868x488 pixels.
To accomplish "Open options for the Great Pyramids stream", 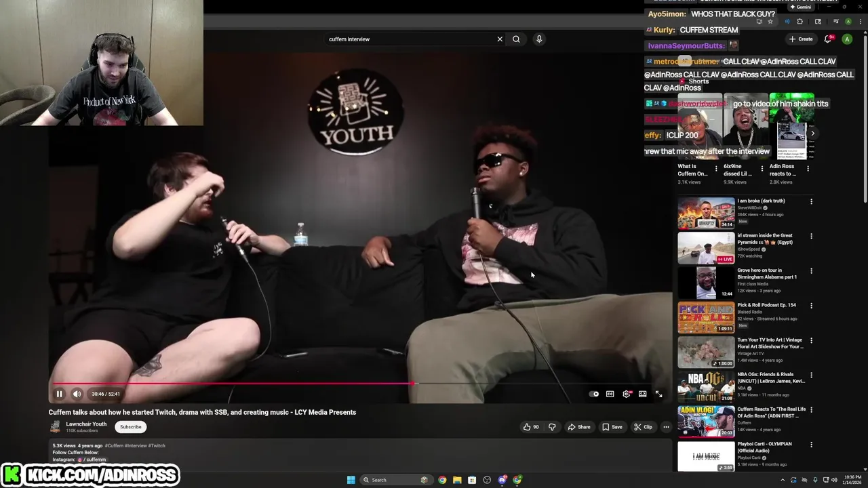I will 811,237.
